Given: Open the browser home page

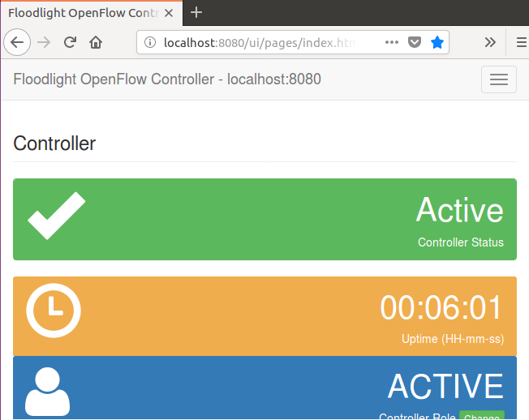Looking at the screenshot, I should [x=96, y=42].
